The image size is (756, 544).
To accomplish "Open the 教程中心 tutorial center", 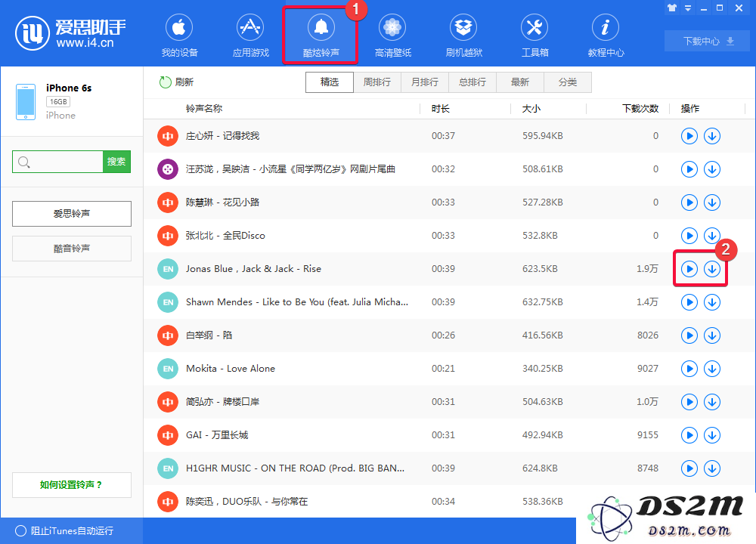I will 606,36.
